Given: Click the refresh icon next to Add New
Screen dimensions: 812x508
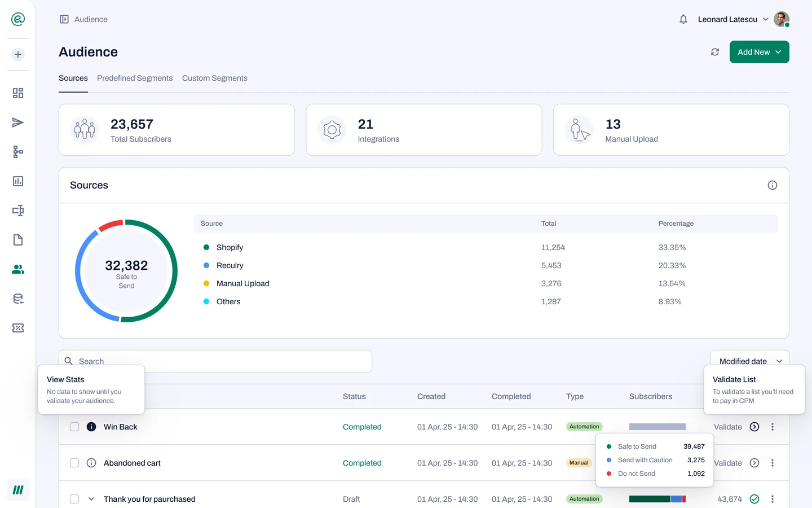Looking at the screenshot, I should click(x=715, y=52).
